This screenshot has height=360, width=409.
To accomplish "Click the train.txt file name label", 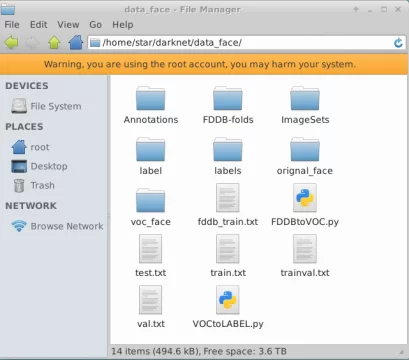I will pyautogui.click(x=228, y=273).
